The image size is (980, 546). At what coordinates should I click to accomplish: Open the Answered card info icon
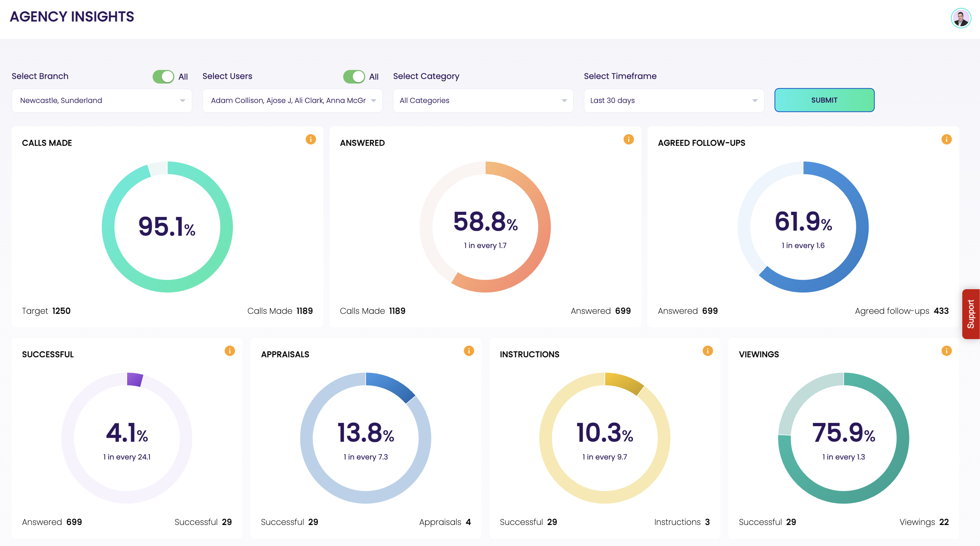click(x=628, y=140)
